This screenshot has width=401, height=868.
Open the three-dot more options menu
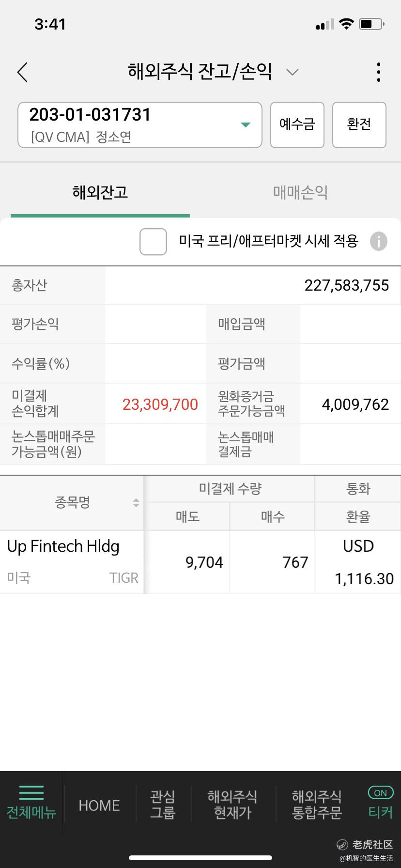pyautogui.click(x=379, y=72)
